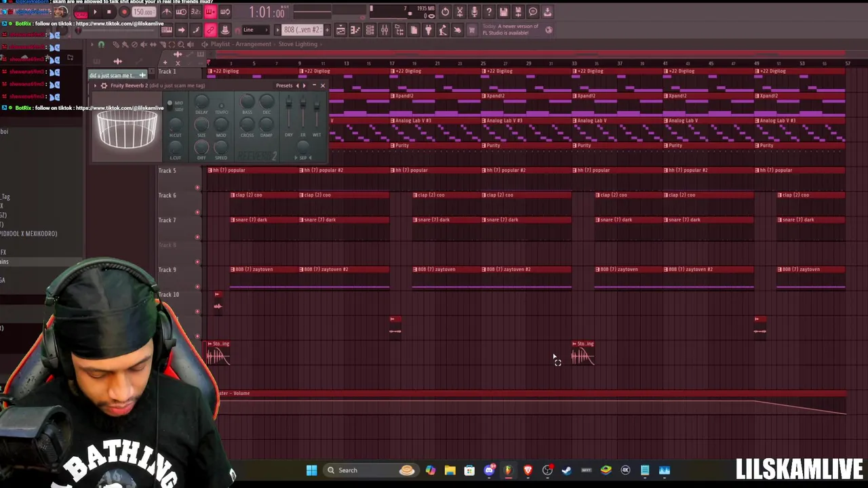Open Fruity Reeverb 2 plugin options arrow
This screenshot has width=868, height=488.
click(x=95, y=85)
